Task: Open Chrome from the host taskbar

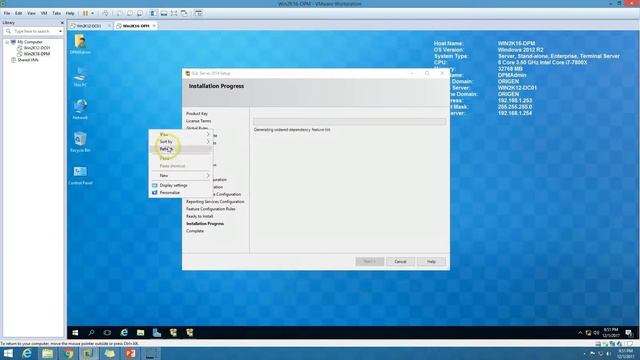Action: tap(69, 353)
